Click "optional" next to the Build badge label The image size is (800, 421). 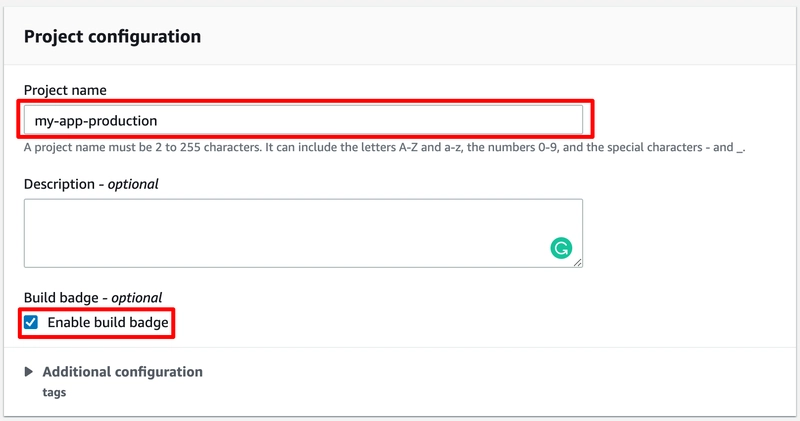click(x=137, y=298)
